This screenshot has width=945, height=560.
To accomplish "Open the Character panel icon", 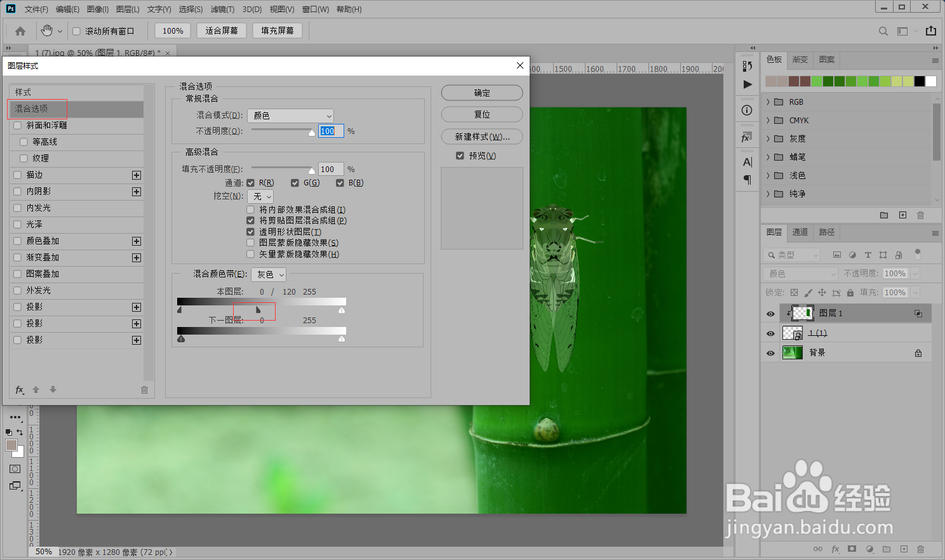I will click(x=747, y=162).
